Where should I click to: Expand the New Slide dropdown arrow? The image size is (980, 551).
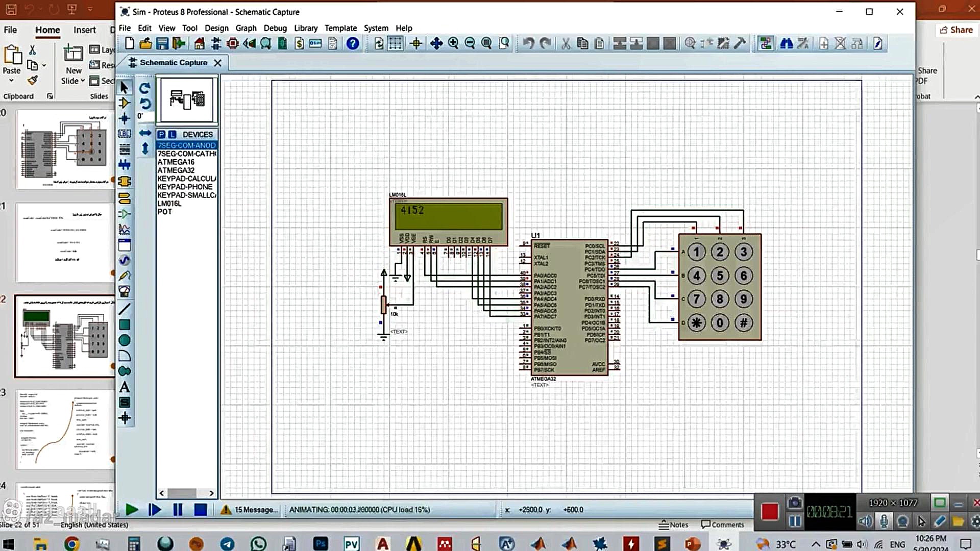pyautogui.click(x=83, y=81)
